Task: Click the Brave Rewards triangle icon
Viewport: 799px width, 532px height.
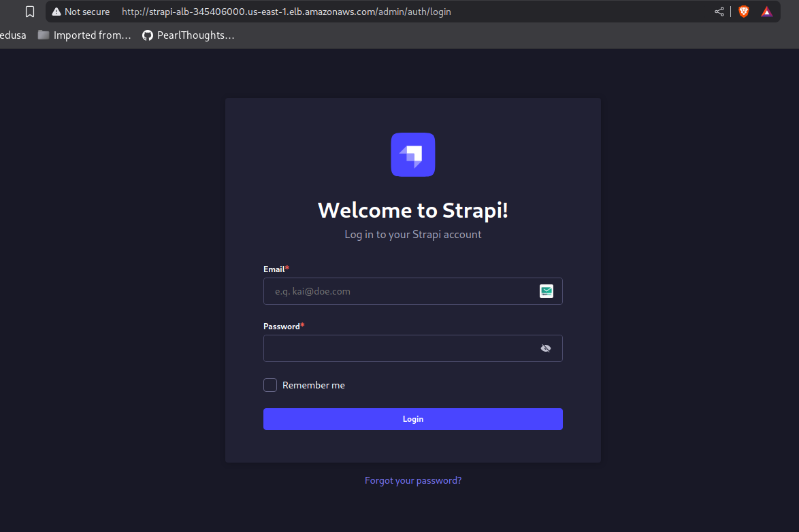Action: click(766, 12)
